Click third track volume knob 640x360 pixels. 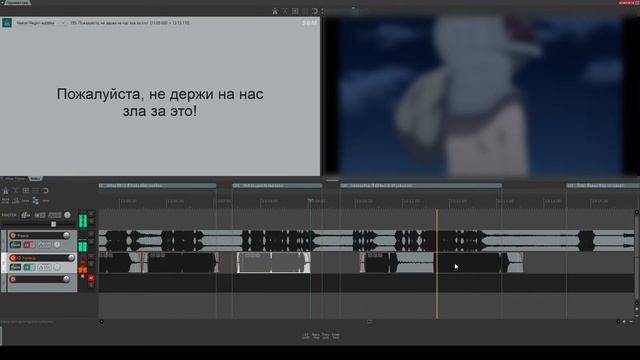tap(66, 280)
